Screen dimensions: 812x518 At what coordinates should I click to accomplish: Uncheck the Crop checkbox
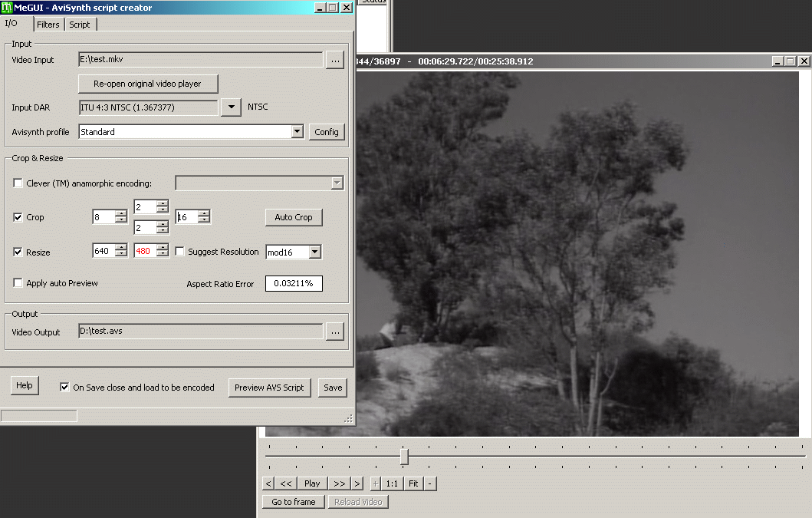point(18,216)
